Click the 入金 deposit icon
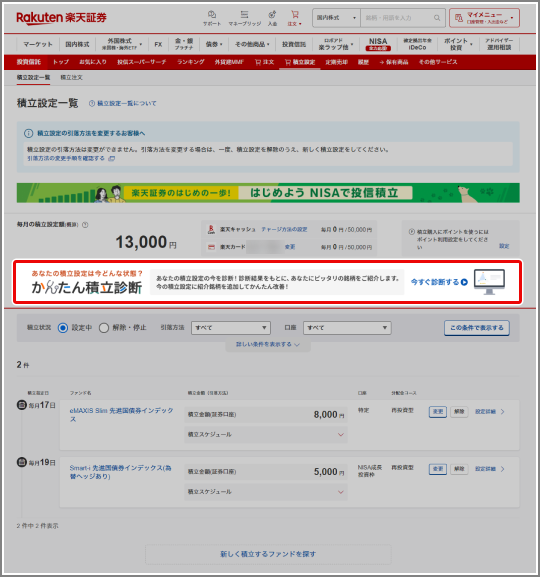540x577 pixels. (x=272, y=18)
